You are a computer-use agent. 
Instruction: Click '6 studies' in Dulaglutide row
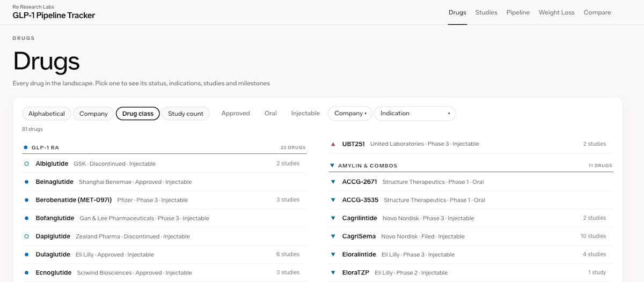[288, 255]
